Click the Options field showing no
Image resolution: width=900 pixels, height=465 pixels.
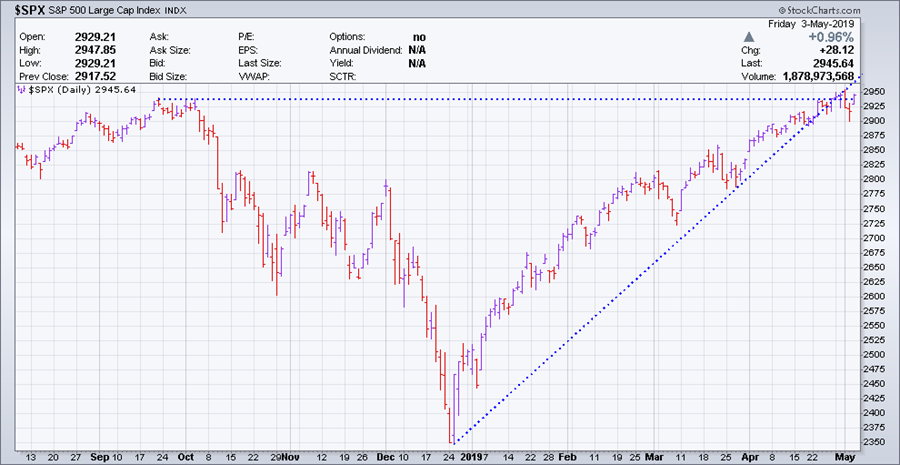click(418, 36)
